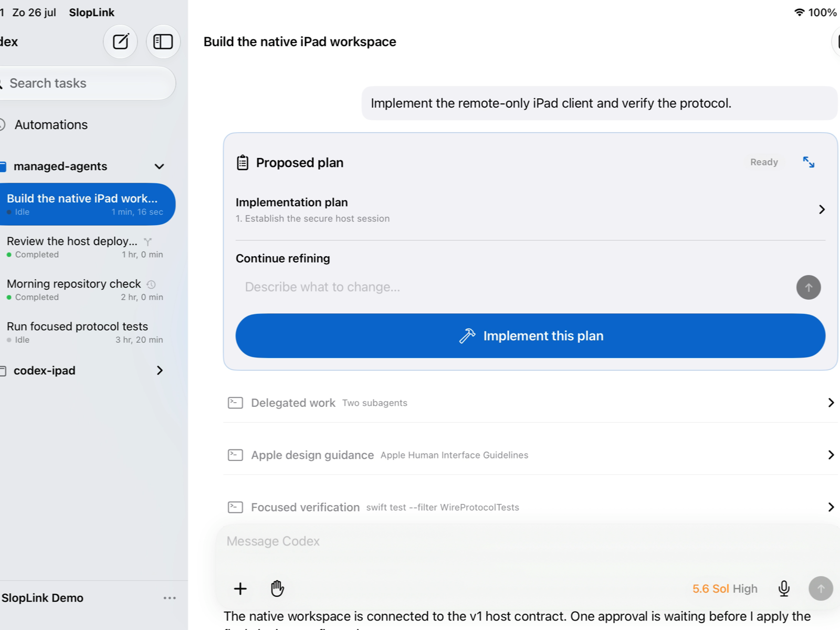Screen dimensions: 840x630
Task: Click the Search tasks field
Action: [87, 83]
